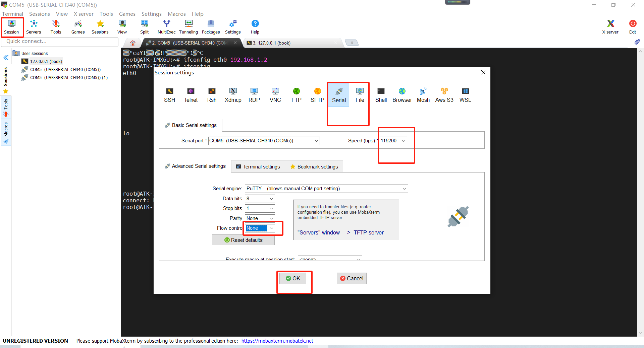Open the Servers toolbar icon
Screen dimensions: 644x348
click(34, 27)
